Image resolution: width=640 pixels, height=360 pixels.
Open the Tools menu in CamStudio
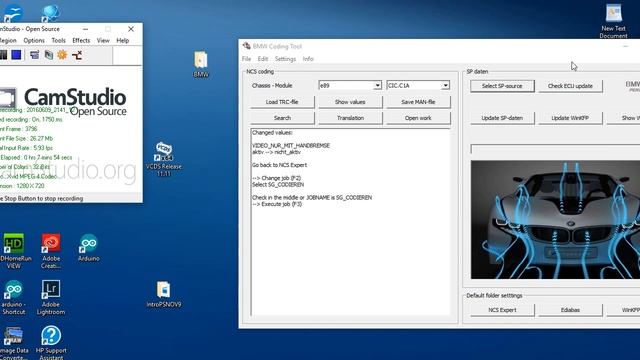[58, 40]
